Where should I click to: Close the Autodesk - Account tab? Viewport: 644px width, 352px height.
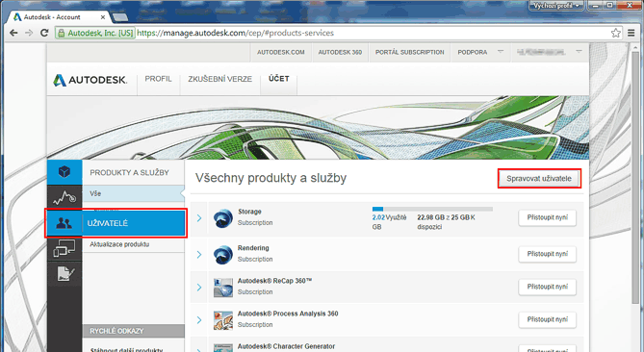tap(103, 17)
